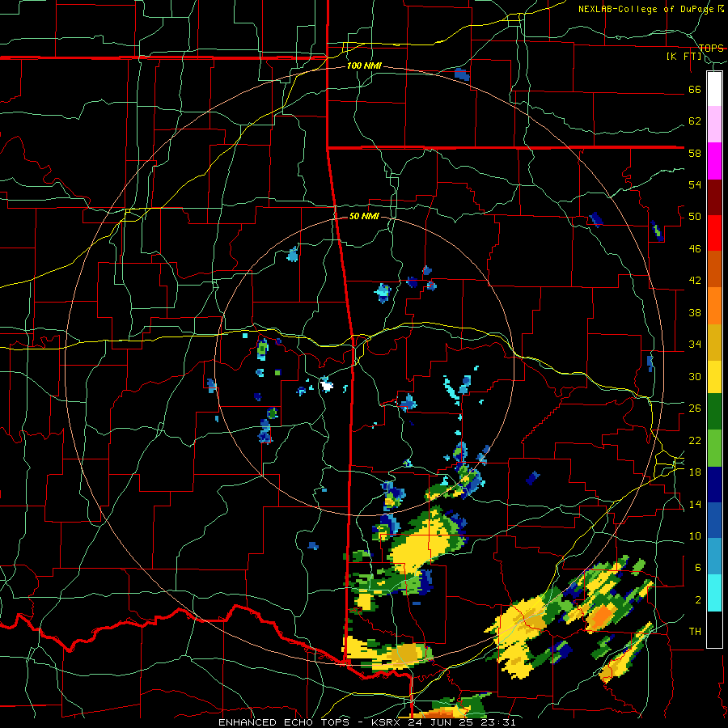This screenshot has width=728, height=728.
Task: Click the legend value "30"
Action: (x=695, y=376)
